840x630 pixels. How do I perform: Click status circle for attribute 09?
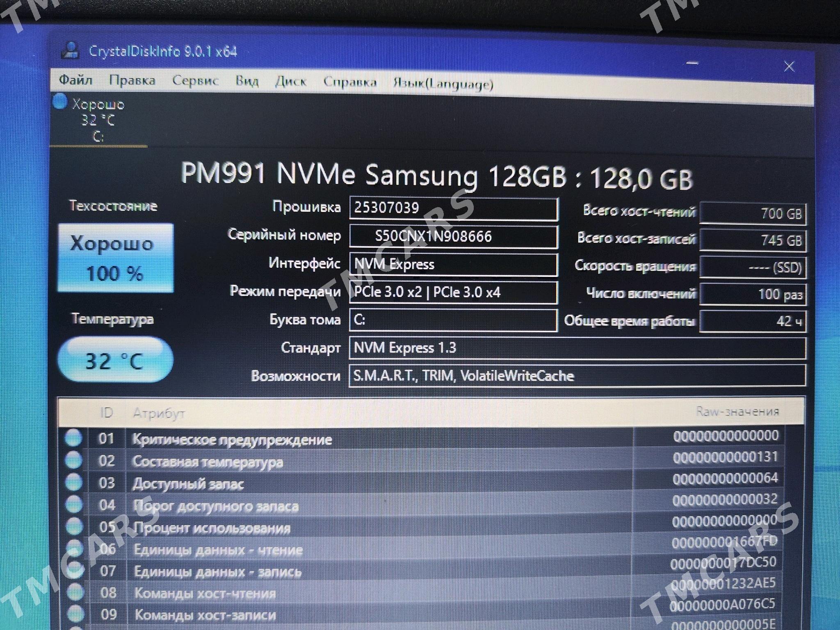(x=76, y=614)
